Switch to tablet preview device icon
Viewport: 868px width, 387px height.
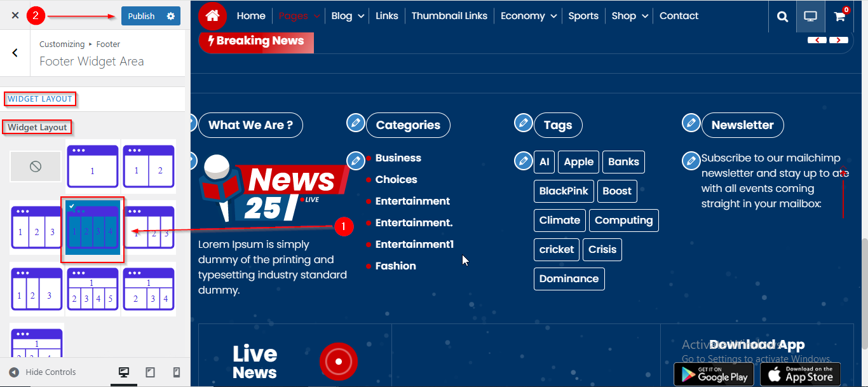pos(151,372)
